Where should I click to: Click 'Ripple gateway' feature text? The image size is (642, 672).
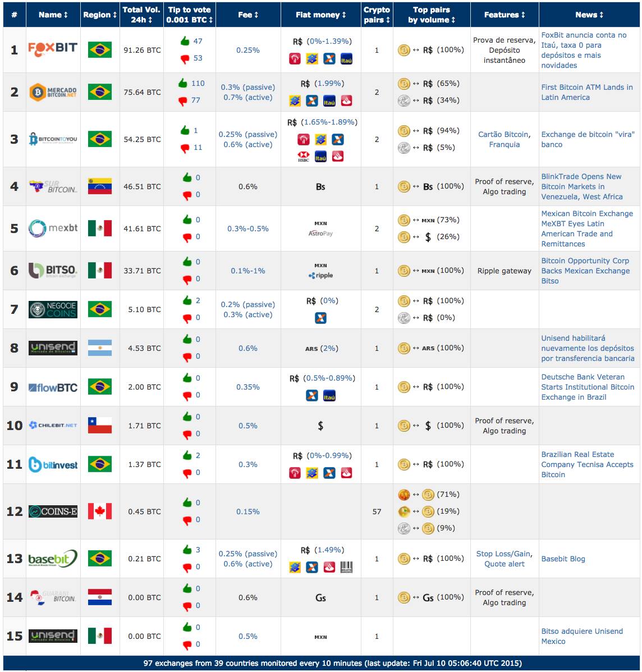point(505,271)
